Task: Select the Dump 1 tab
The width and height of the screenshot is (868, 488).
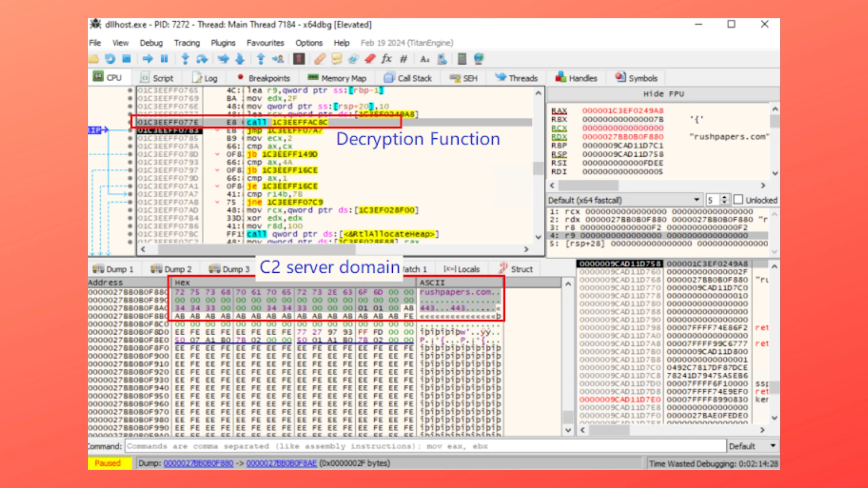Action: (113, 269)
